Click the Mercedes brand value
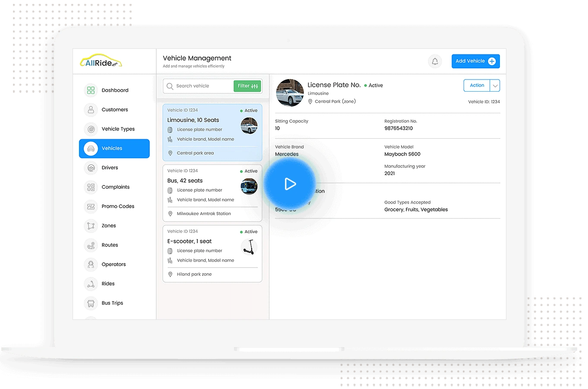The height and width of the screenshot is (389, 588). 287,154
